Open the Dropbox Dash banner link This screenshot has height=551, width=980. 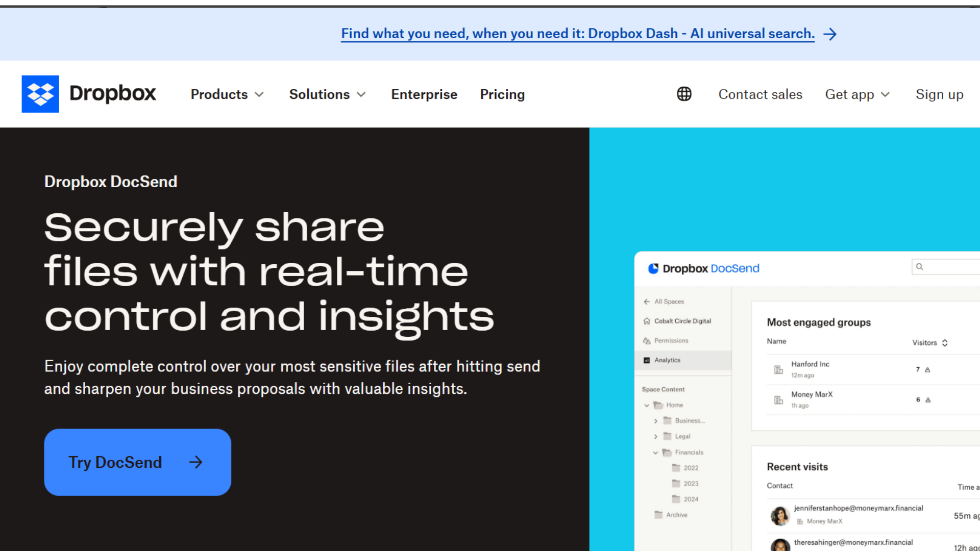tap(578, 34)
